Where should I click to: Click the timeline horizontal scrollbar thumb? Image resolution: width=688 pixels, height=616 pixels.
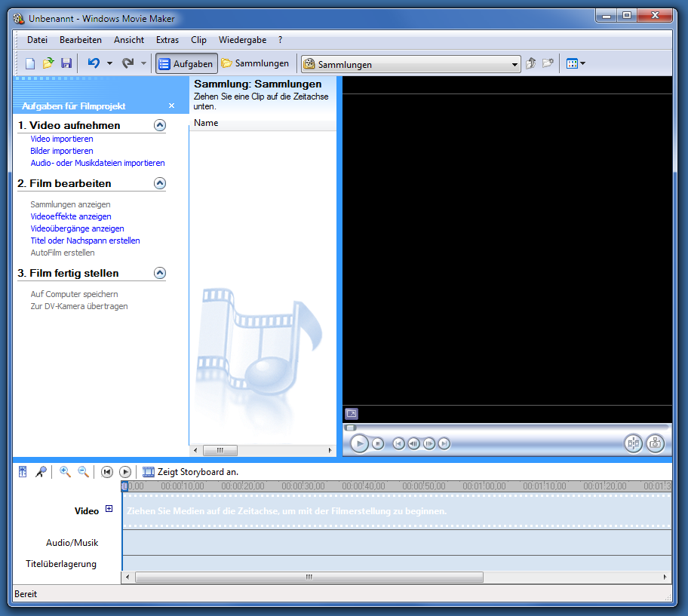[309, 577]
